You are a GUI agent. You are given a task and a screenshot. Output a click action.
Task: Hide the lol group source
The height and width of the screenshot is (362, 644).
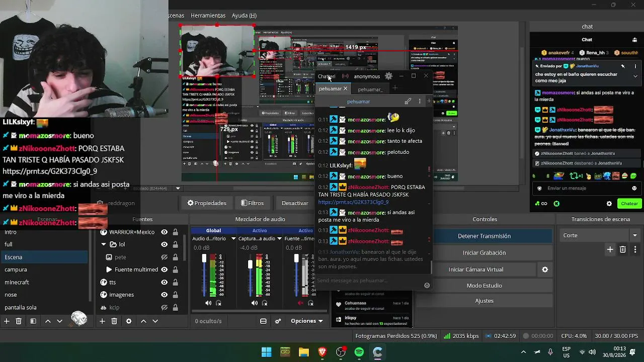tap(164, 244)
